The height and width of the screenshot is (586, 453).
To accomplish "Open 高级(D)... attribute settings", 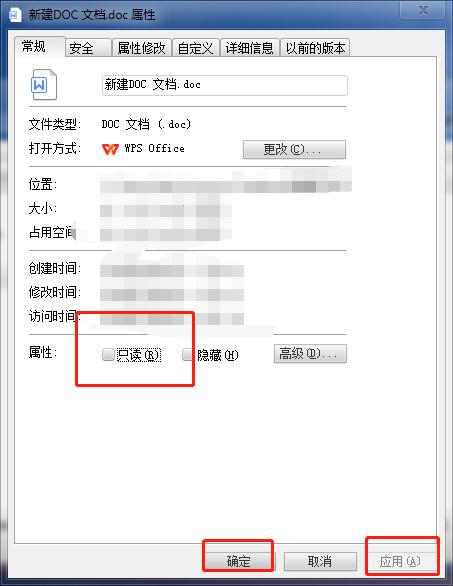I will coord(310,354).
